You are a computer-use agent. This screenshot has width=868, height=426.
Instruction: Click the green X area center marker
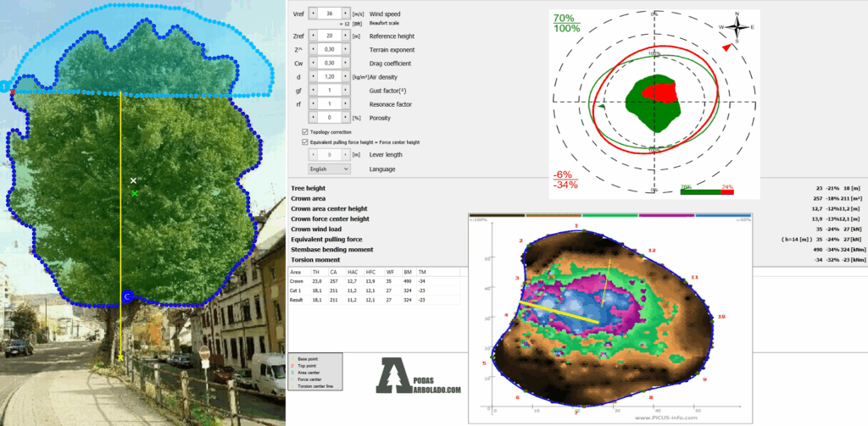[x=135, y=194]
